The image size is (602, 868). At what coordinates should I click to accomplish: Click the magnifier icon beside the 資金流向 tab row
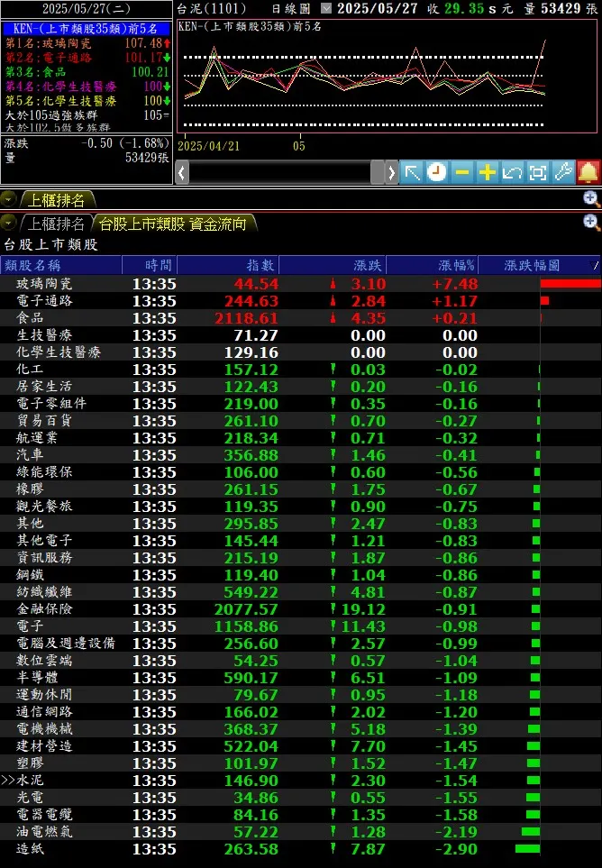click(x=591, y=224)
